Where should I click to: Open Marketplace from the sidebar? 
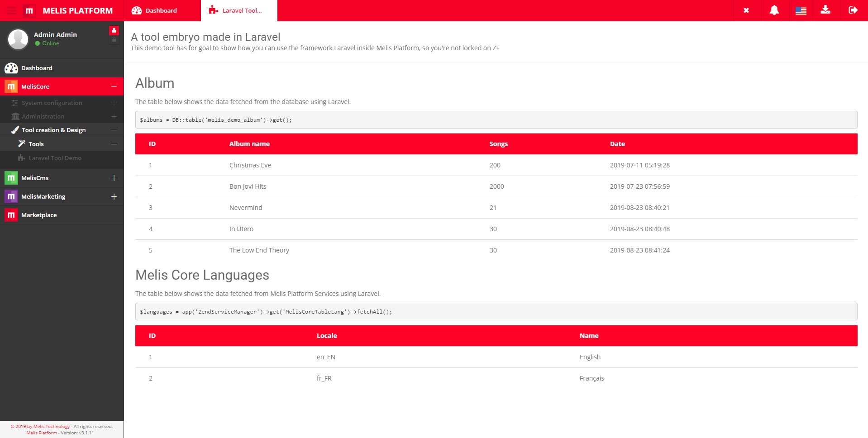(x=39, y=215)
